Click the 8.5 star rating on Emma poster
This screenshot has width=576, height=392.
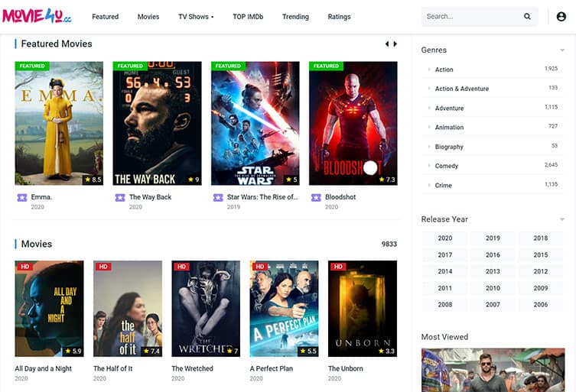click(x=93, y=180)
